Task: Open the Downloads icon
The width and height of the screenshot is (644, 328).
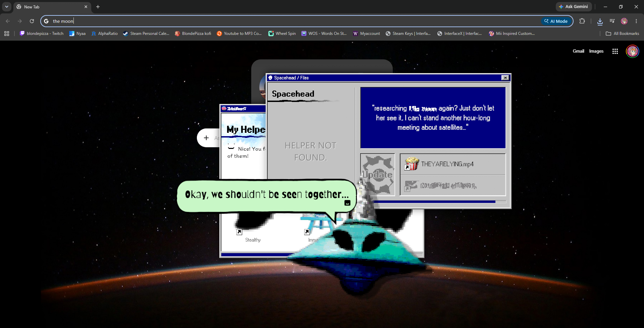Action: (600, 21)
